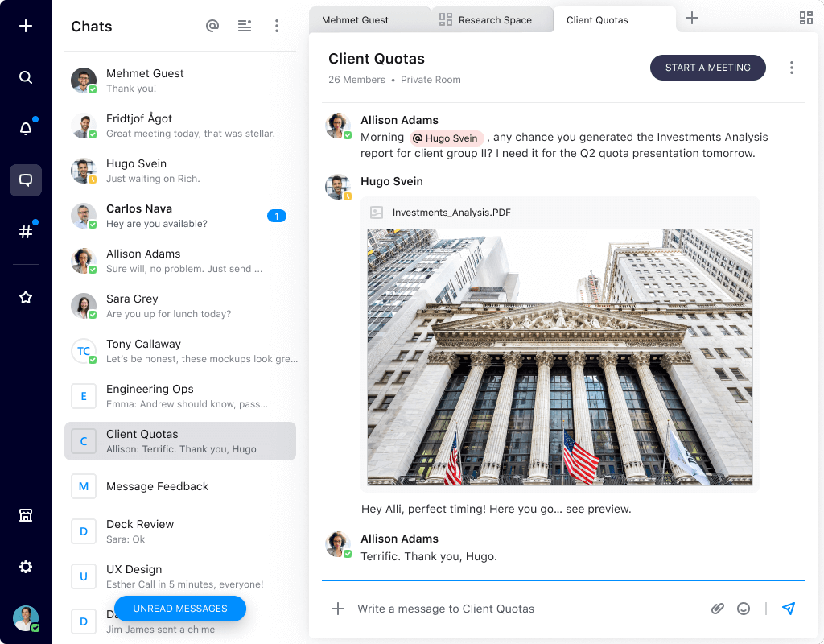
Task: Click the Client Quotas room title
Action: pyautogui.click(x=377, y=58)
